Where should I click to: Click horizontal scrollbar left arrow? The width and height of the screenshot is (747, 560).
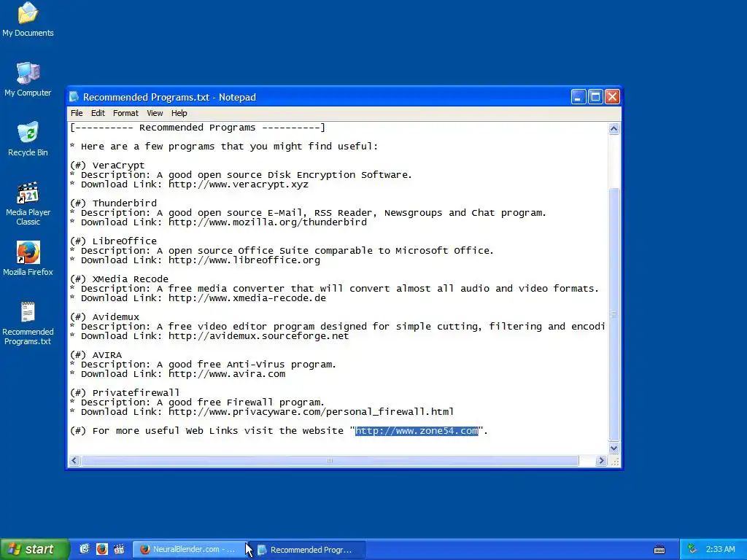point(74,461)
